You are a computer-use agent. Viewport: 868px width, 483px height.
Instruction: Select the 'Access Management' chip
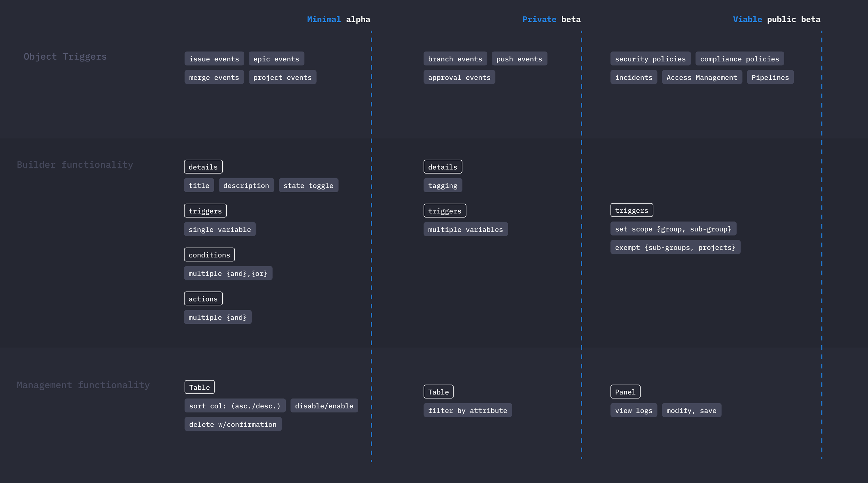pyautogui.click(x=702, y=77)
